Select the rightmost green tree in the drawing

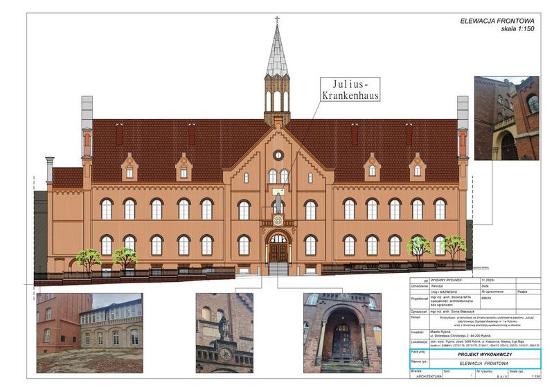454,244
